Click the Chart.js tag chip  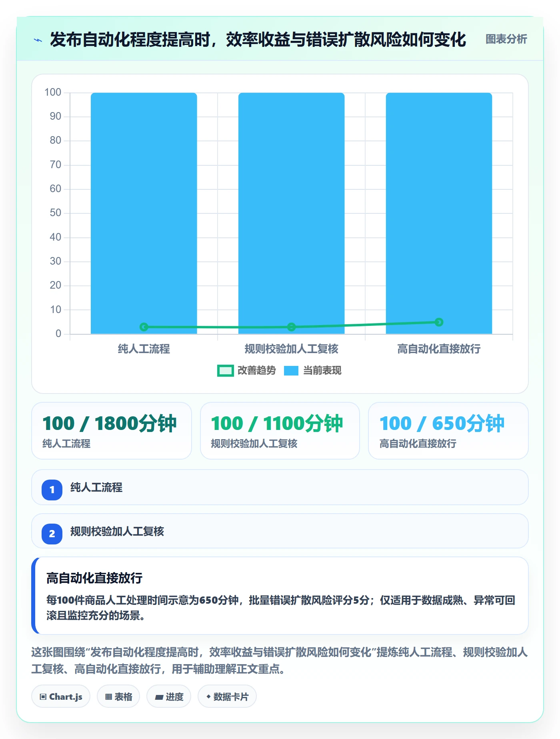[61, 697]
